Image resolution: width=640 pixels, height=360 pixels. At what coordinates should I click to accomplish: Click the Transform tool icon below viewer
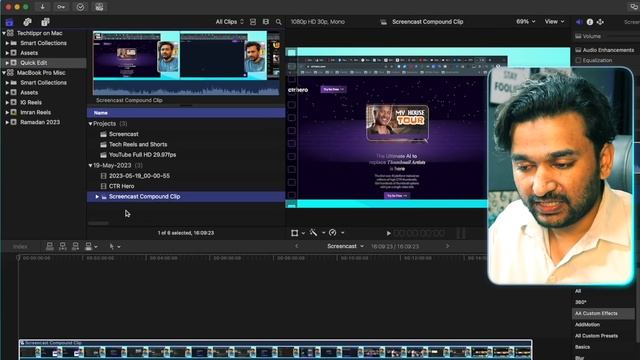click(295, 233)
